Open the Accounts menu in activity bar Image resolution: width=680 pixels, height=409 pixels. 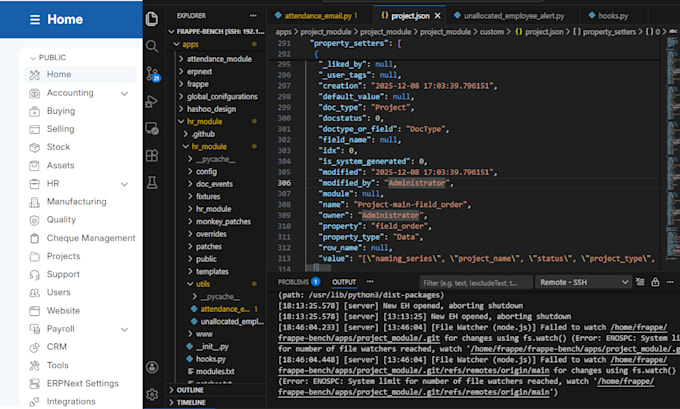[152, 367]
